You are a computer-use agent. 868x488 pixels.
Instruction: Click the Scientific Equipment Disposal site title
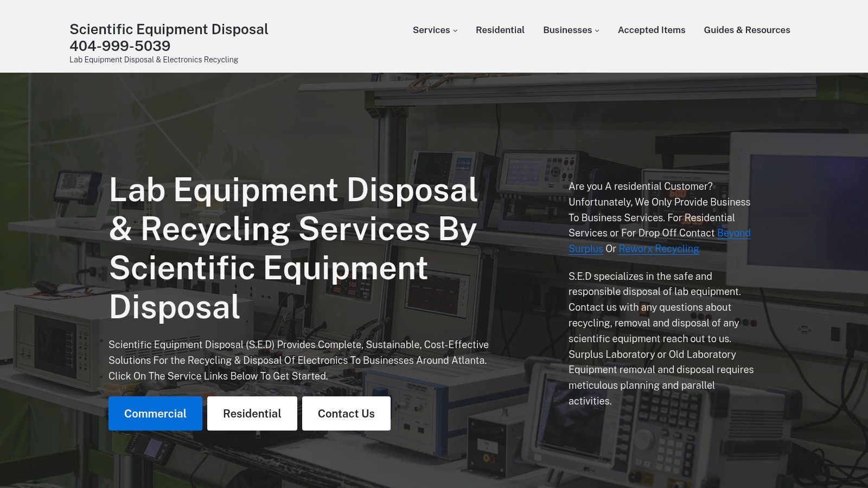coord(169,29)
